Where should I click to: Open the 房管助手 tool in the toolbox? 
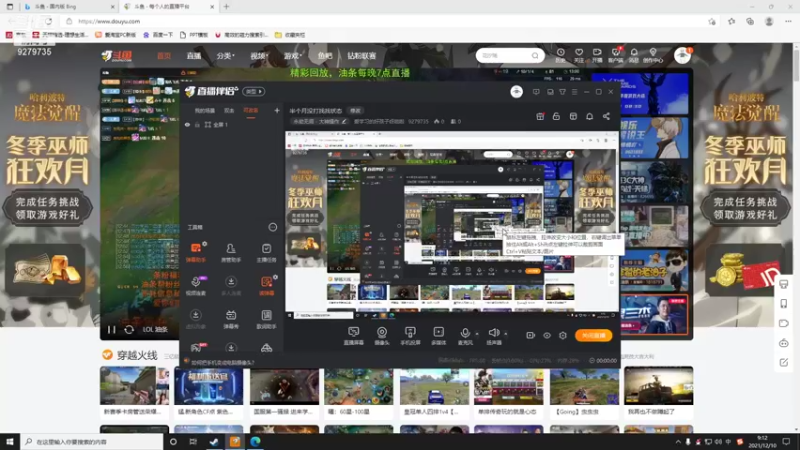point(231,252)
